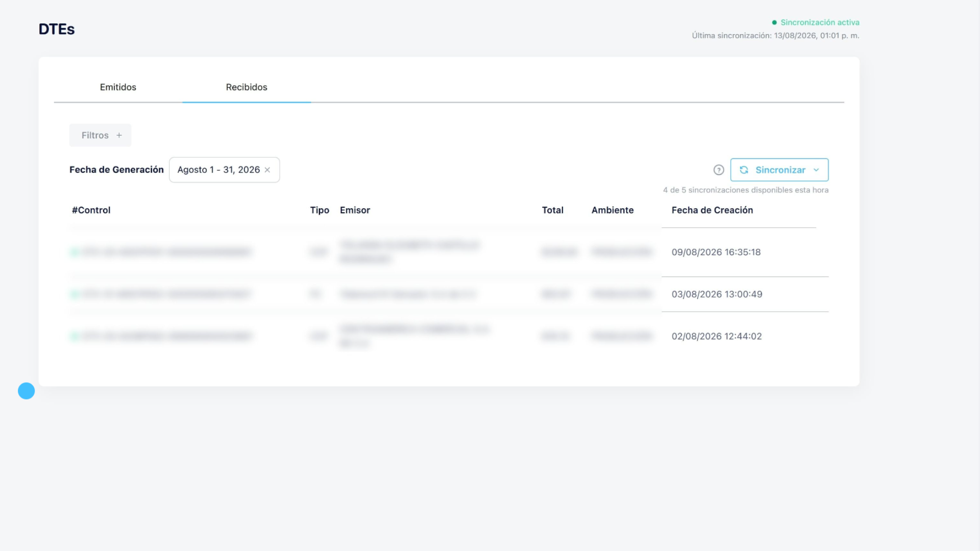The width and height of the screenshot is (980, 551).
Task: Click the plus icon in Filtros
Action: pyautogui.click(x=119, y=135)
